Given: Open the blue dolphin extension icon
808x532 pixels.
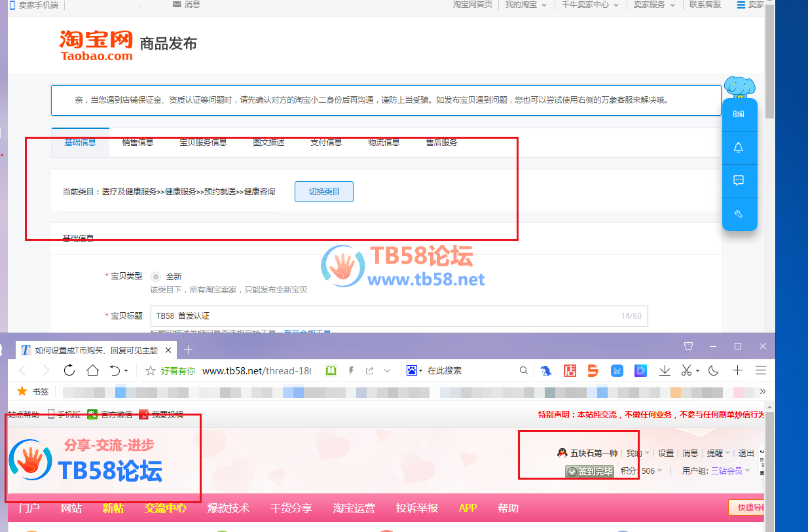Looking at the screenshot, I should pos(545,370).
